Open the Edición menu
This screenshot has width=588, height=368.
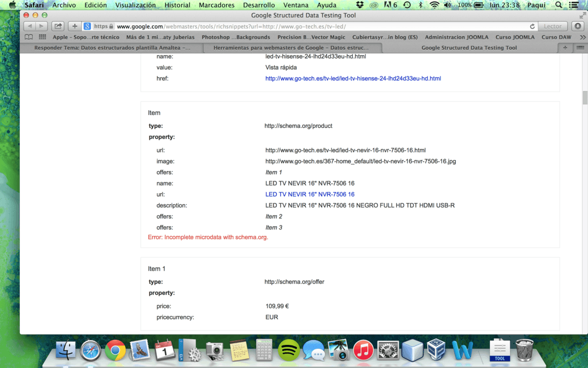coord(95,5)
